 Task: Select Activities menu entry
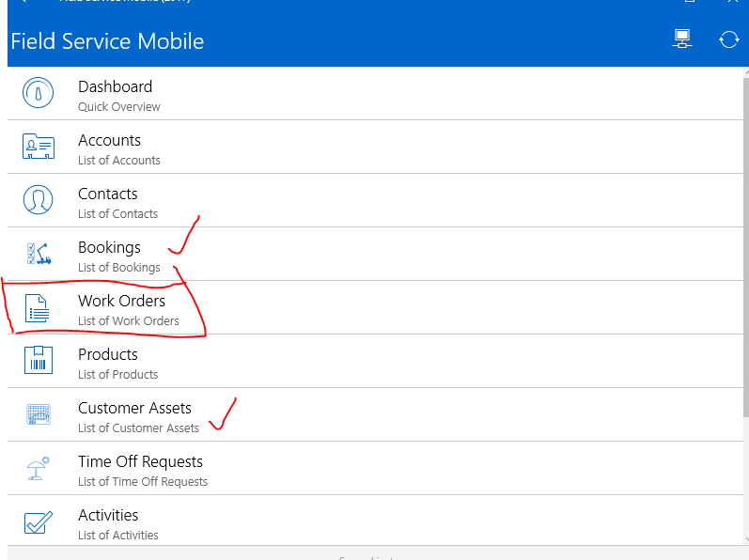tap(376, 521)
